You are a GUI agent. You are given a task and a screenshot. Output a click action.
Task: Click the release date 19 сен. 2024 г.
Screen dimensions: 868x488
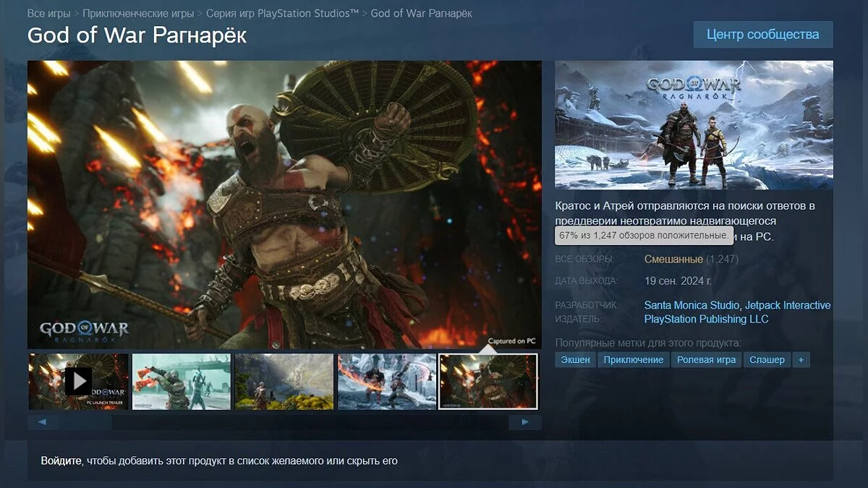tap(678, 281)
